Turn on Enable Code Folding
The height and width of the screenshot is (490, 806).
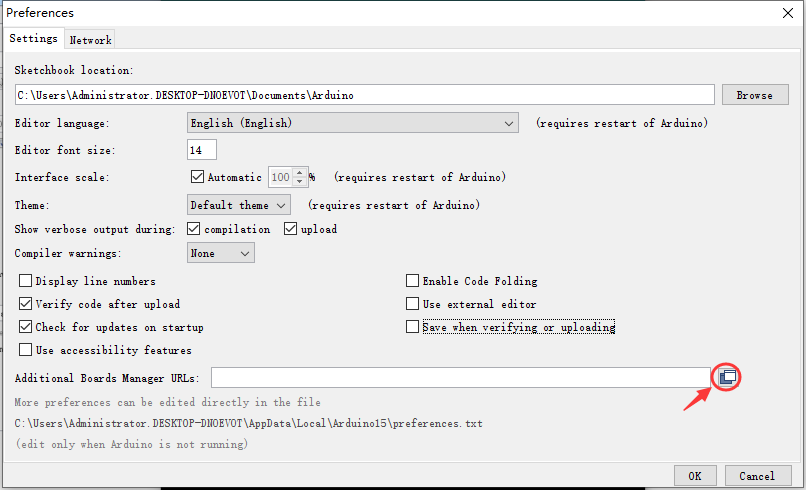(x=412, y=281)
